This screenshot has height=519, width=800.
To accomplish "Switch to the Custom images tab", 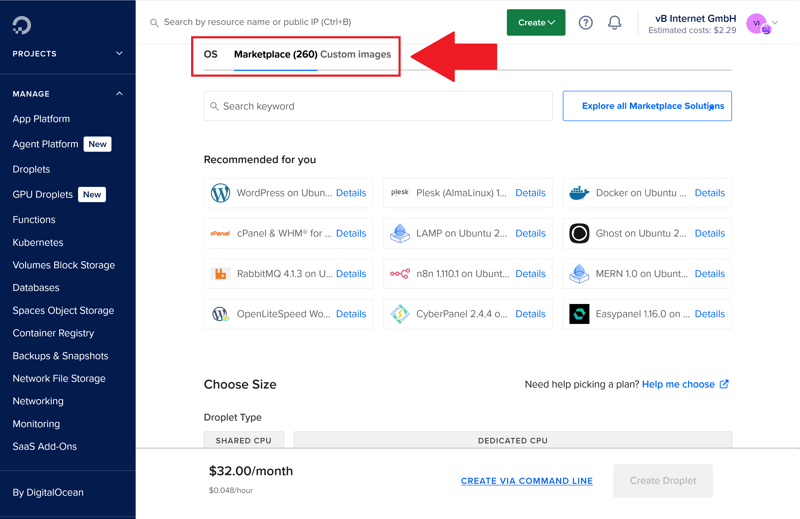I will [355, 54].
